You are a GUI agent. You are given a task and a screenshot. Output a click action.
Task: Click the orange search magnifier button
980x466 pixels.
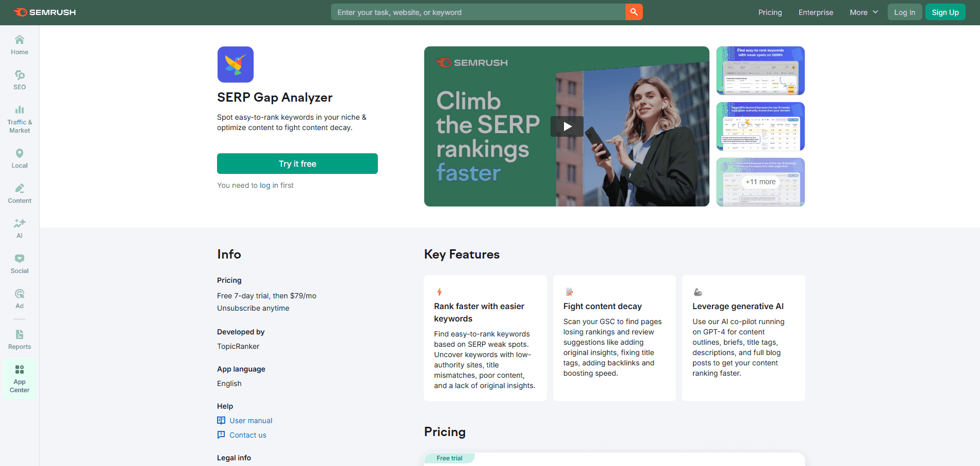[x=634, y=12]
